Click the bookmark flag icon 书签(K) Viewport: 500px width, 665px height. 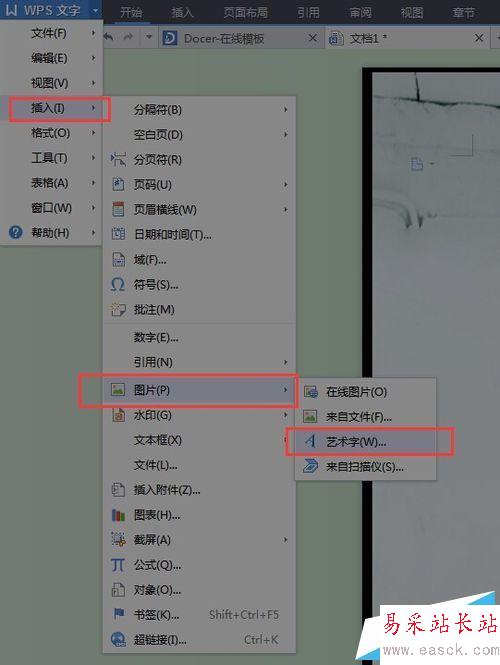click(119, 614)
